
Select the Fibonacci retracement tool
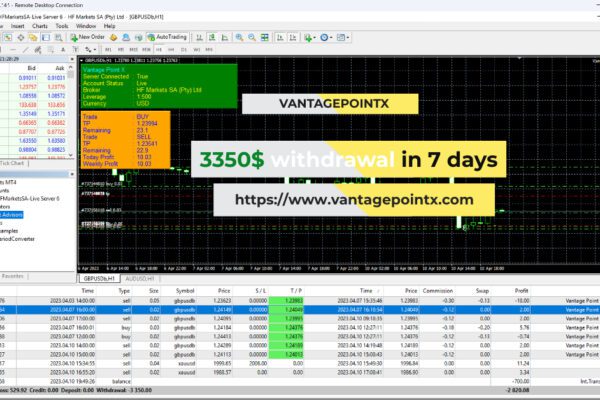click(x=51, y=50)
